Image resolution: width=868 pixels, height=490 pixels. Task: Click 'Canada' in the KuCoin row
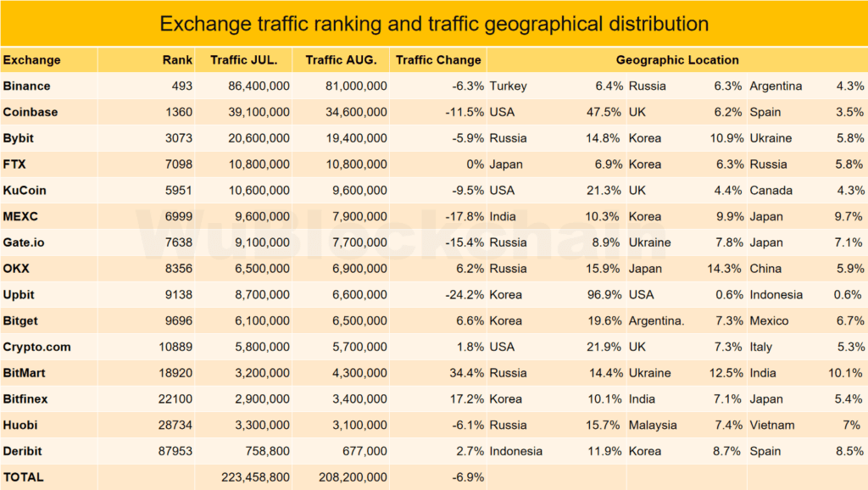pyautogui.click(x=771, y=190)
